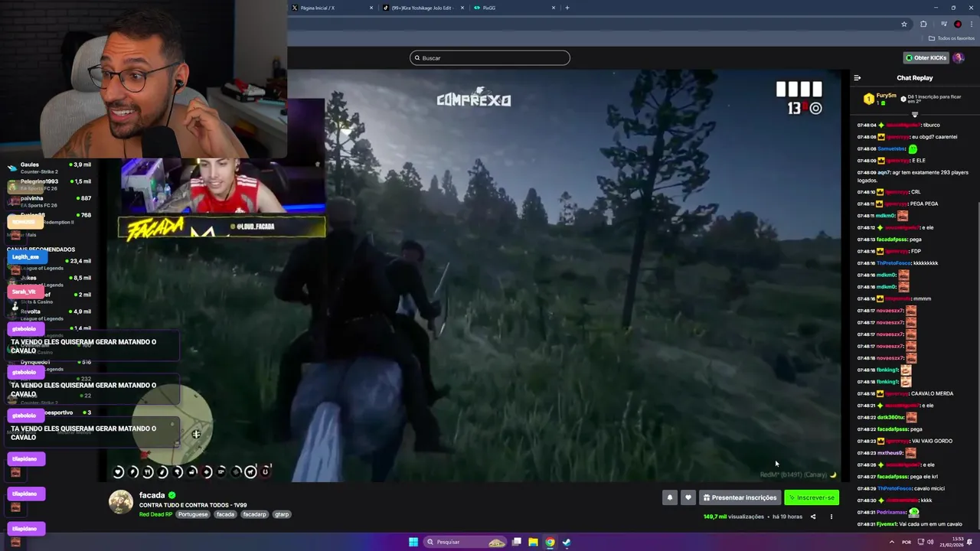Click the POR language indicator

coord(906,542)
